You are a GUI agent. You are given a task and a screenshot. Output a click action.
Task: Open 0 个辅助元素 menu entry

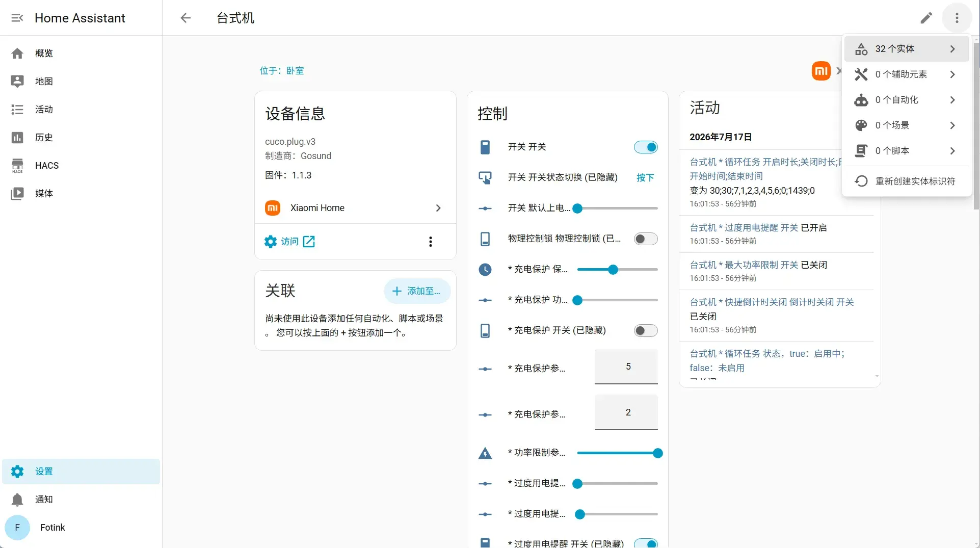point(907,74)
